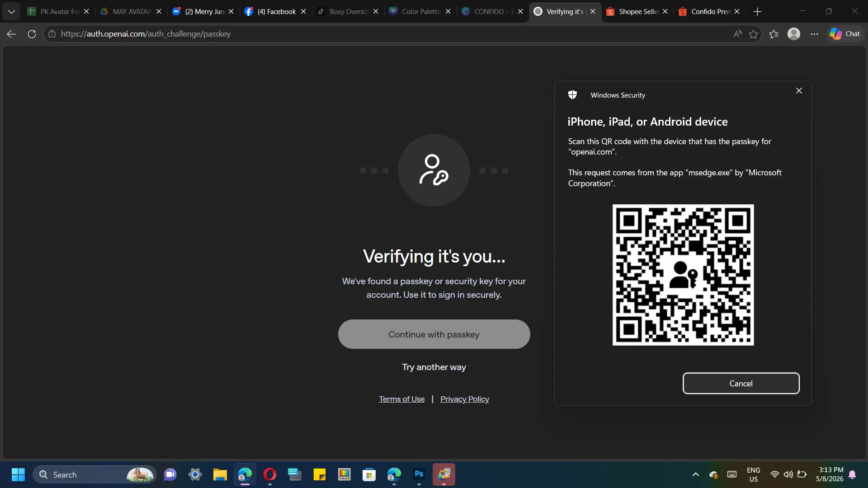Open the purple chat app in taskbar
This screenshot has width=868, height=488.
pyautogui.click(x=170, y=475)
